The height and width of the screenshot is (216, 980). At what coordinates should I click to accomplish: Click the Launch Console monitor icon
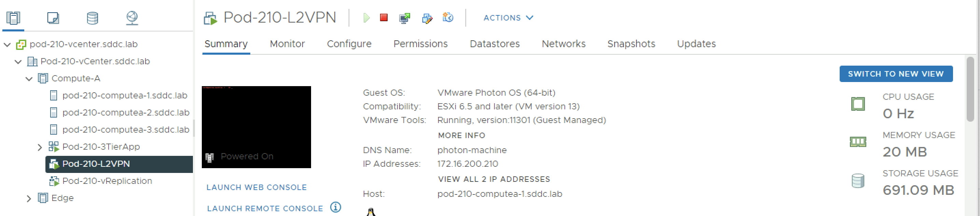tap(404, 18)
